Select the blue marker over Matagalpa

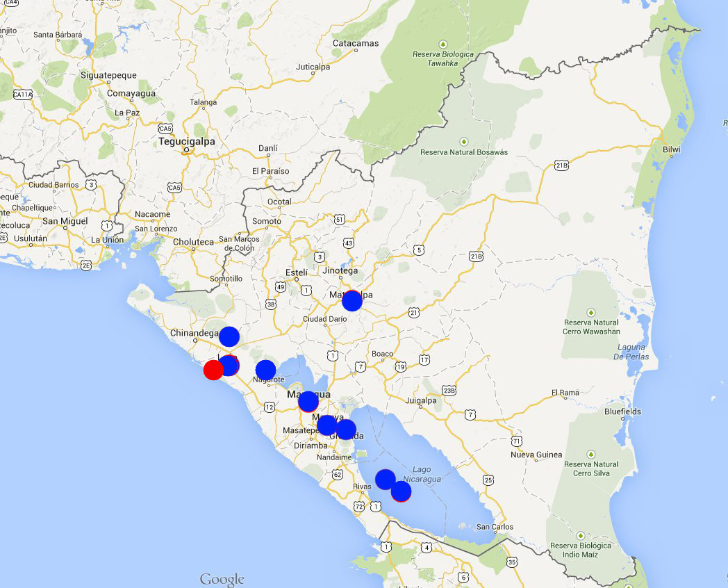coord(352,301)
